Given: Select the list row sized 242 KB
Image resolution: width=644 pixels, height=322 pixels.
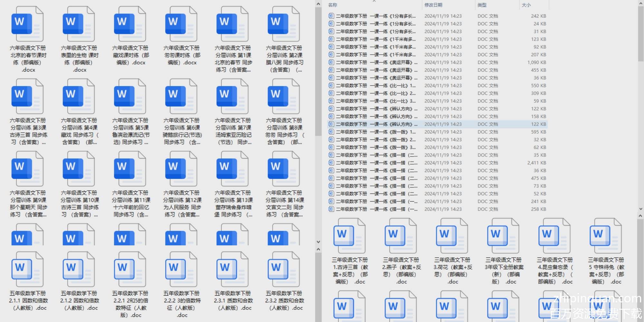Looking at the screenshot, I should pos(437,16).
